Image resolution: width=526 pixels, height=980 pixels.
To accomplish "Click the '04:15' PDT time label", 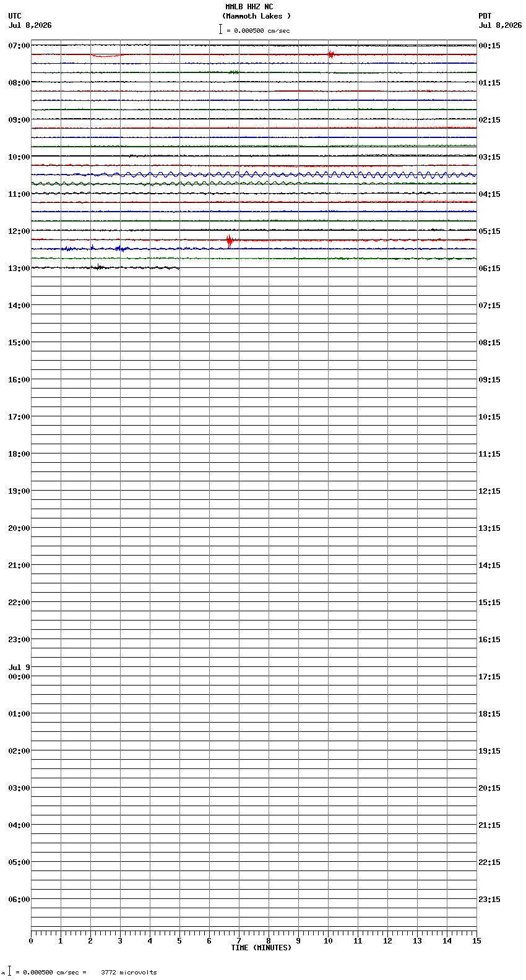I will point(489,194).
